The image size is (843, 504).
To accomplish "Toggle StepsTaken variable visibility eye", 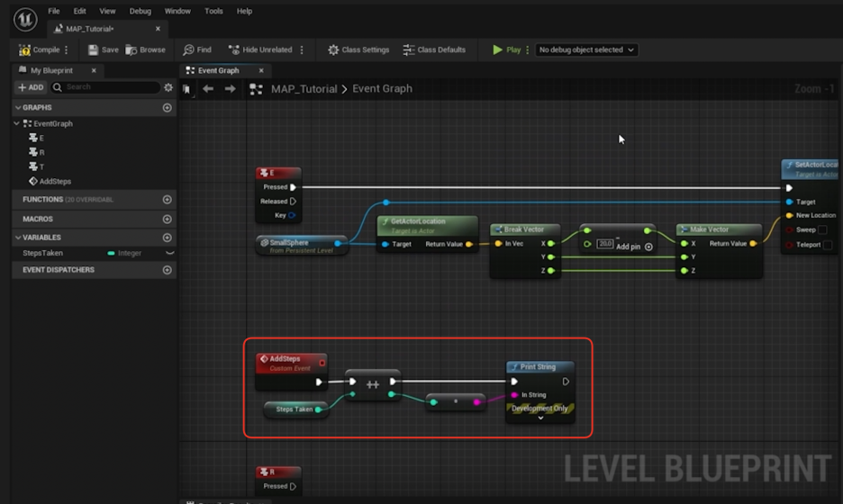I will [x=170, y=253].
